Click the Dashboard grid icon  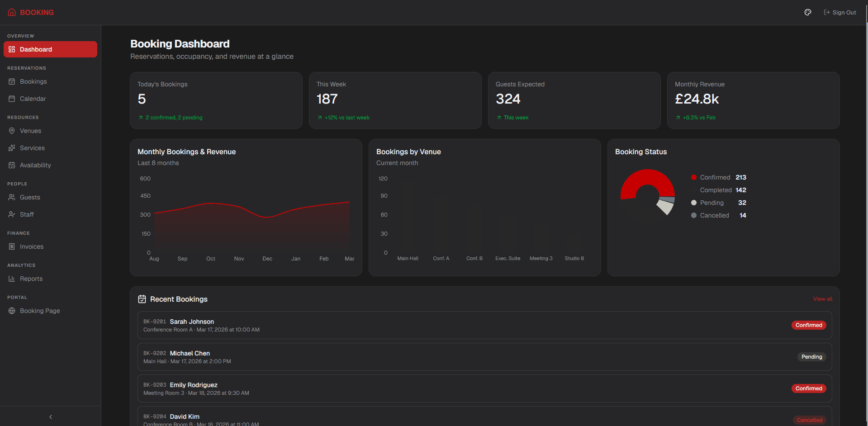pyautogui.click(x=12, y=49)
